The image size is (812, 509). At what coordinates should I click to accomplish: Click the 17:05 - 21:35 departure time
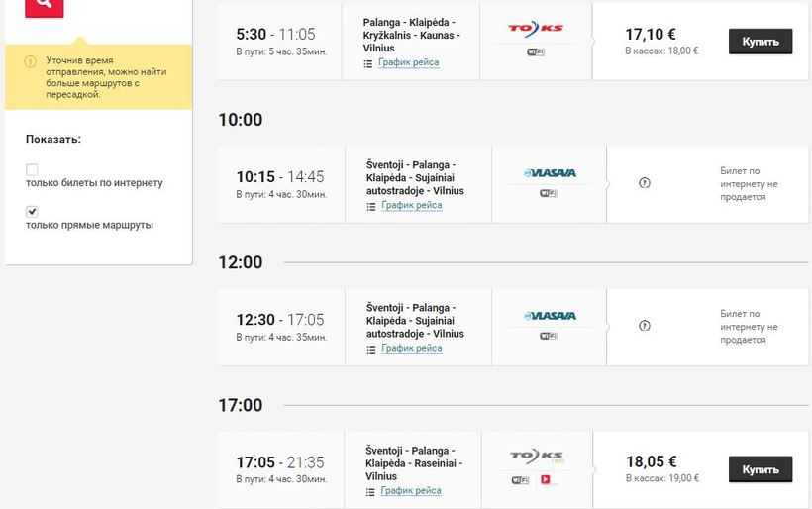[x=280, y=461]
